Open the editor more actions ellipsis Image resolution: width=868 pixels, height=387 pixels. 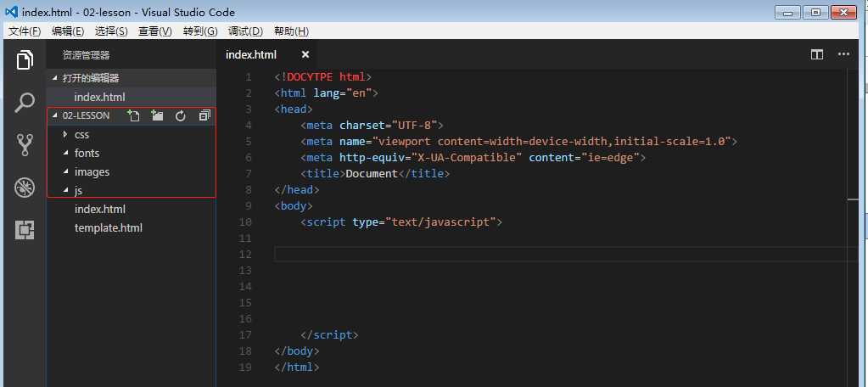843,54
